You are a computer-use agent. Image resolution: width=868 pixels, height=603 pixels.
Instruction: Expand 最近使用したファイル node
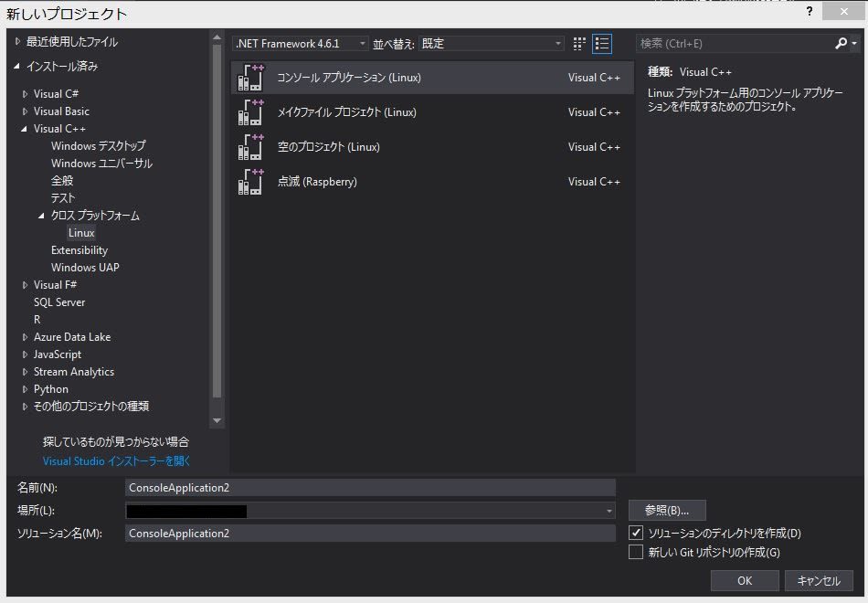(x=17, y=41)
